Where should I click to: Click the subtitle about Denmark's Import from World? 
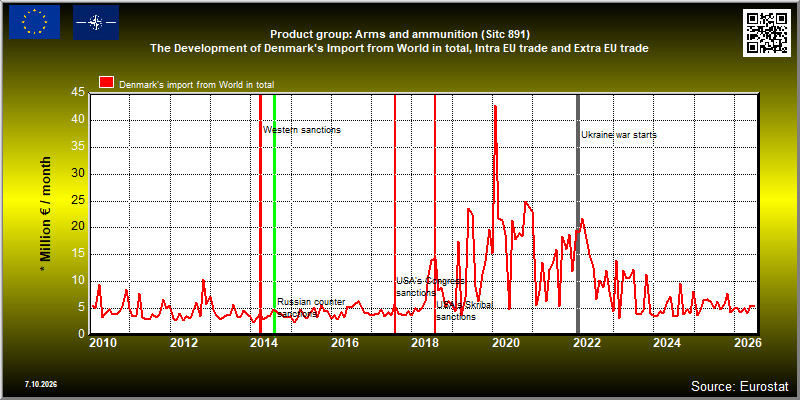click(399, 48)
